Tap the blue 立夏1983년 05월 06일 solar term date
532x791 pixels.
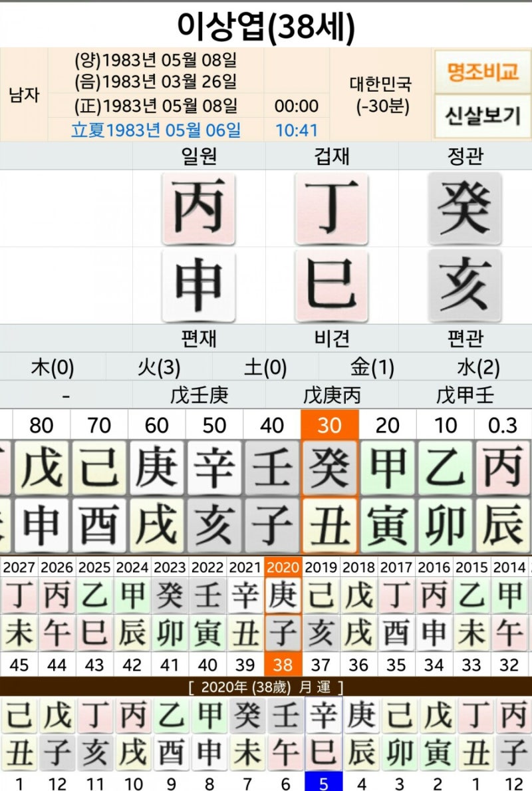[156, 130]
